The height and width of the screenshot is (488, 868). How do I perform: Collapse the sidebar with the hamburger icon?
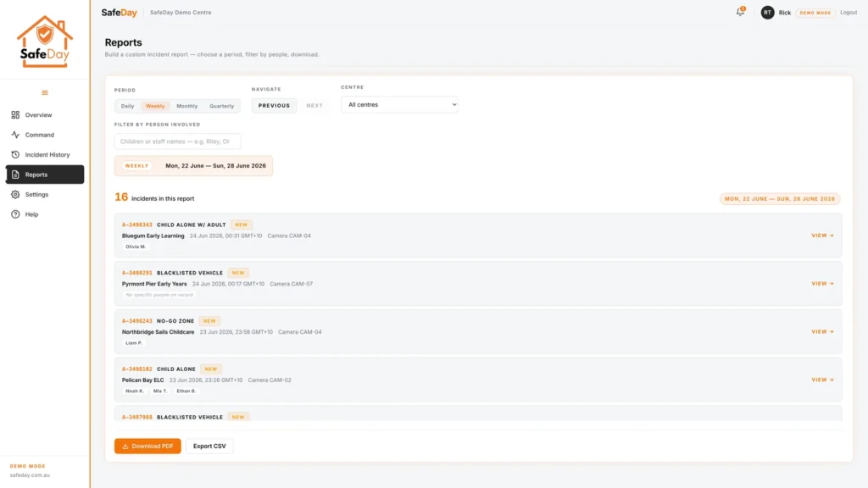[45, 93]
